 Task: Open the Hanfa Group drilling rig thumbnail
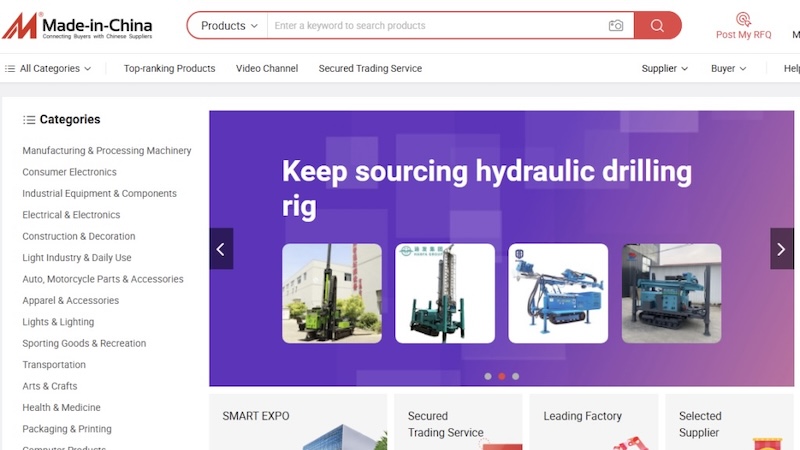coord(445,293)
